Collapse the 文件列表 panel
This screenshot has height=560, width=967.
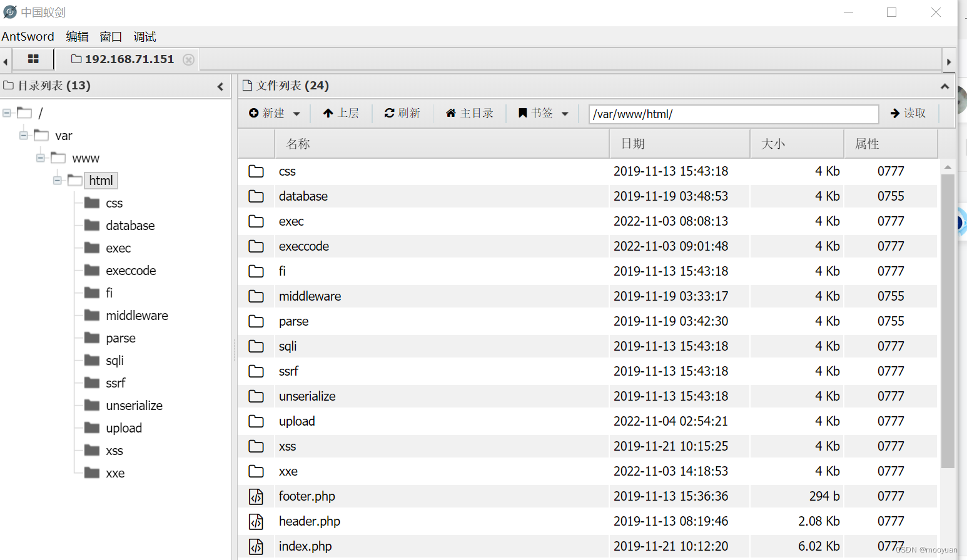(944, 86)
